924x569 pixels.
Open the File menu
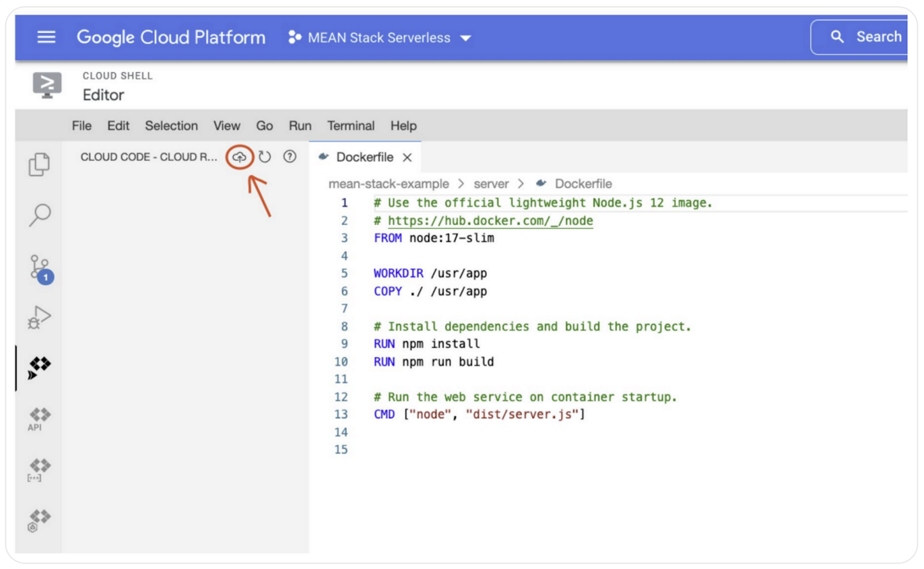[81, 126]
